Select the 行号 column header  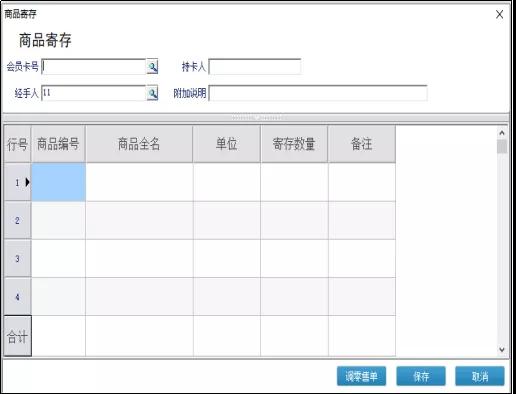coord(18,144)
